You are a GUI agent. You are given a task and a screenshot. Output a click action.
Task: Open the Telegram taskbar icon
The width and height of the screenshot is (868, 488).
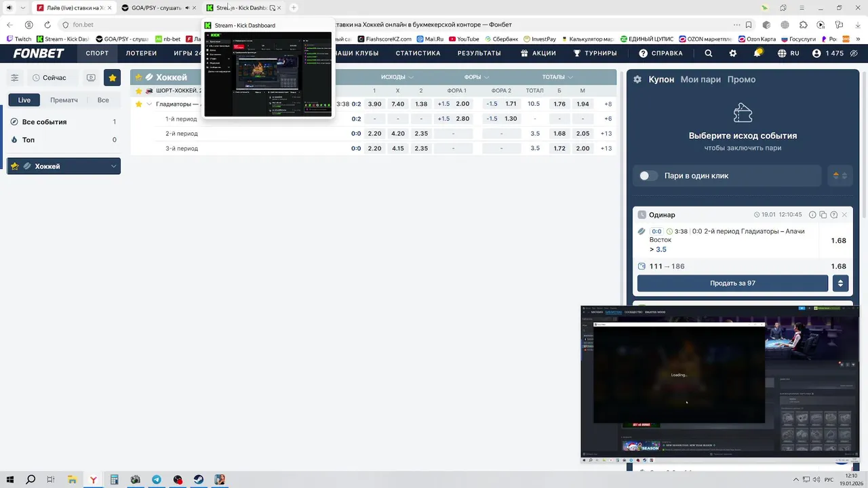pyautogui.click(x=157, y=479)
